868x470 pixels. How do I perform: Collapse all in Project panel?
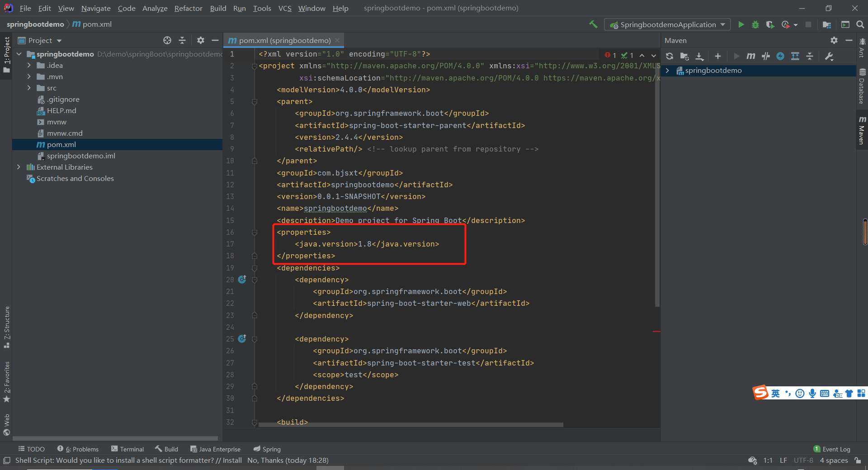(x=182, y=40)
